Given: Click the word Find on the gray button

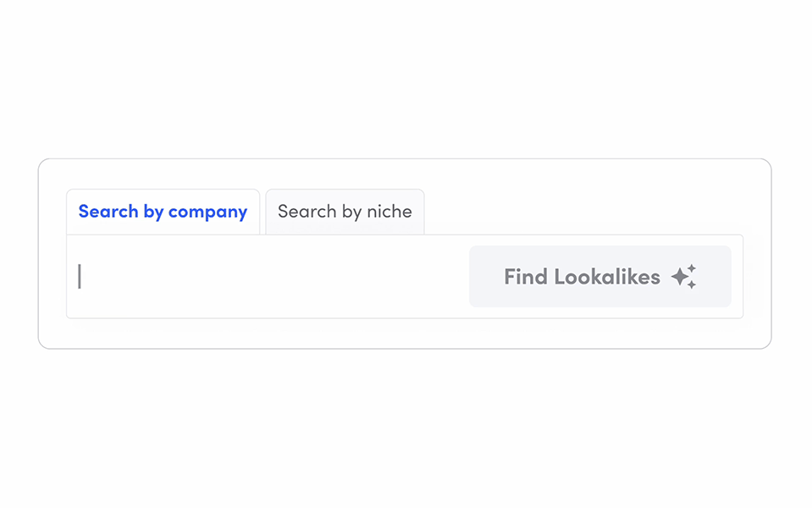Looking at the screenshot, I should pyautogui.click(x=526, y=277).
